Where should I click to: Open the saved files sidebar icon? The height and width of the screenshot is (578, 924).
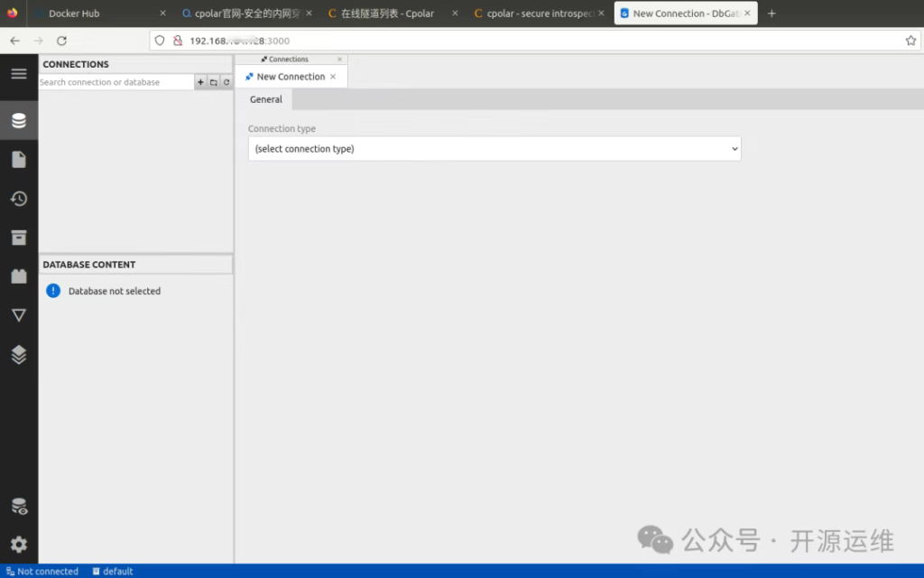click(x=19, y=160)
